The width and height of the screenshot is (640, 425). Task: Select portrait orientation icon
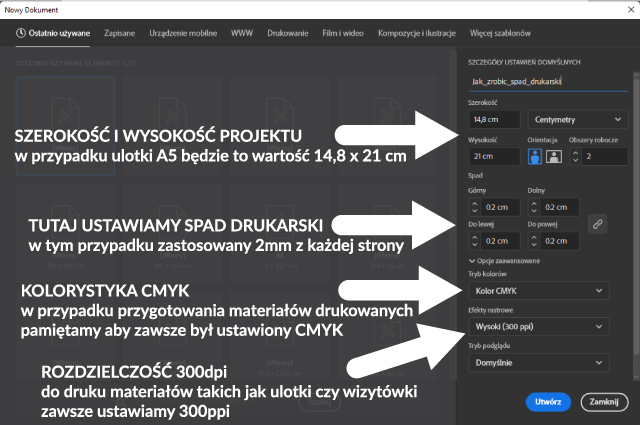535,157
